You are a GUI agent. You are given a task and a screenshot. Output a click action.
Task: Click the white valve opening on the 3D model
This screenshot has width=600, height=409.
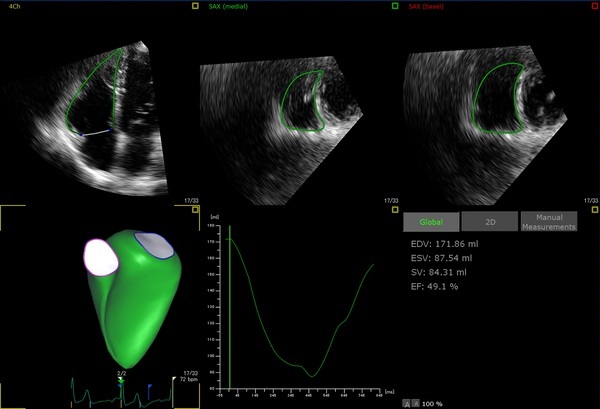click(102, 256)
